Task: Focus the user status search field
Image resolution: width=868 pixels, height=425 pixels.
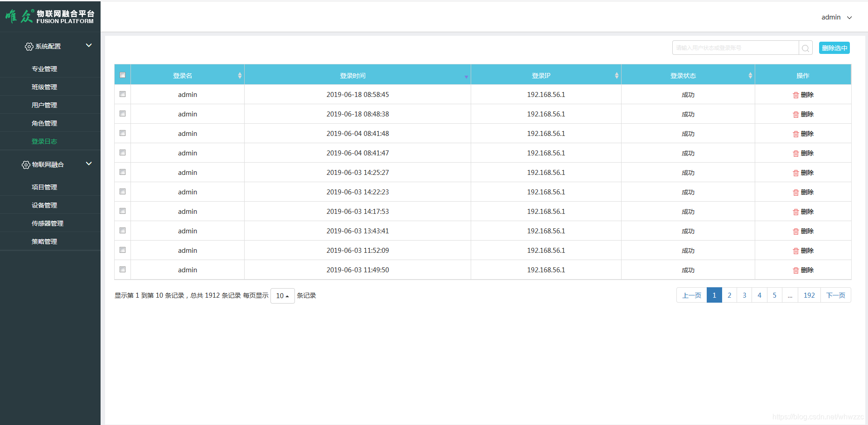Action: pos(736,48)
